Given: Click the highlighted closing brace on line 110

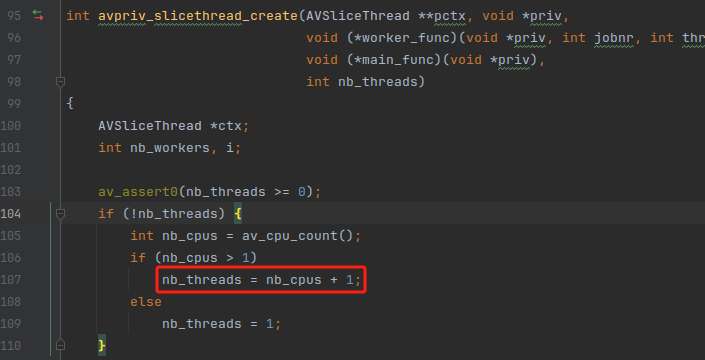Looking at the screenshot, I should 102,345.
